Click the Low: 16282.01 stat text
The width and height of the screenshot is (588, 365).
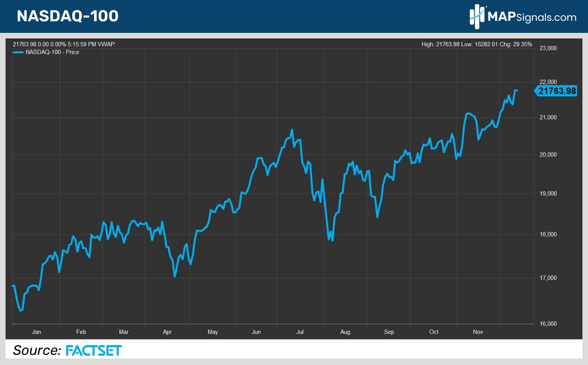click(481, 44)
